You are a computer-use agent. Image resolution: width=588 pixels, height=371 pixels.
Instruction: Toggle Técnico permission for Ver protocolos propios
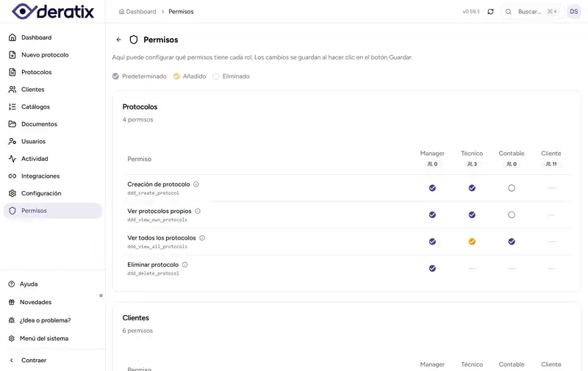click(472, 215)
